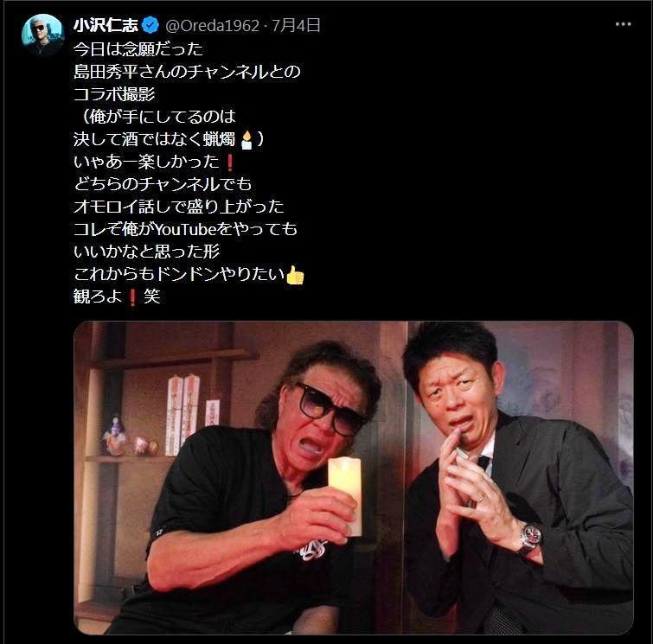The width and height of the screenshot is (653, 644).
Task: Click the candle emoji in the tweet
Action: pos(246,139)
